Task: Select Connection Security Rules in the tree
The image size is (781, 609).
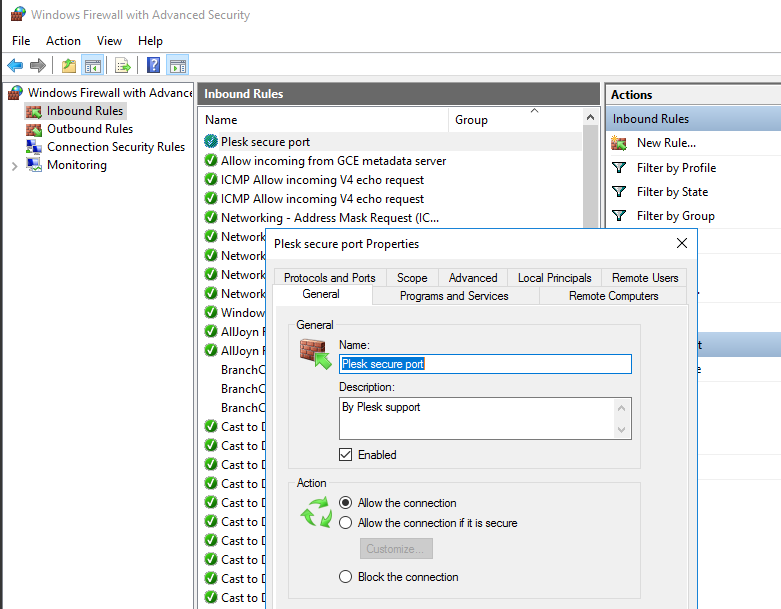Action: [116, 147]
